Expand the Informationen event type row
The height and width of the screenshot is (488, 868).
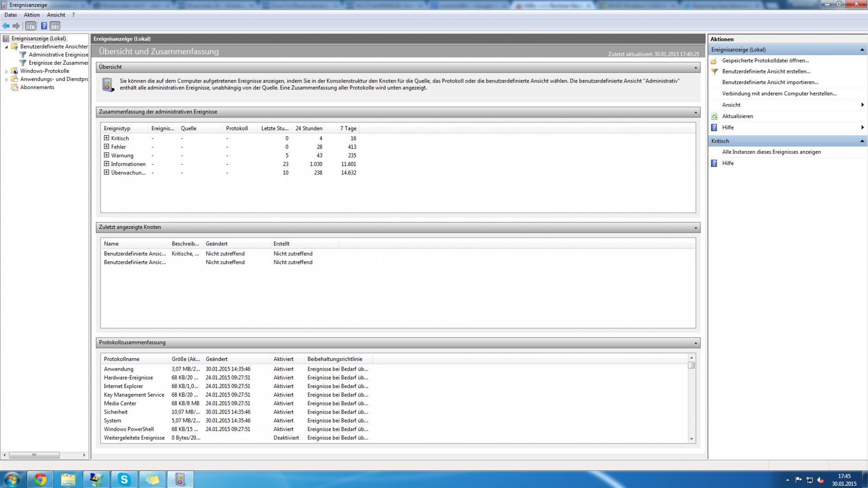[x=106, y=164]
